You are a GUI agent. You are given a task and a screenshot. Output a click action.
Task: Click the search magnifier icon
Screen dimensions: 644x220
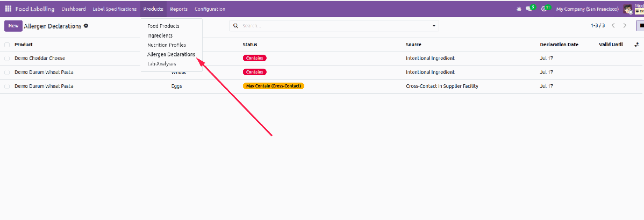click(x=236, y=26)
